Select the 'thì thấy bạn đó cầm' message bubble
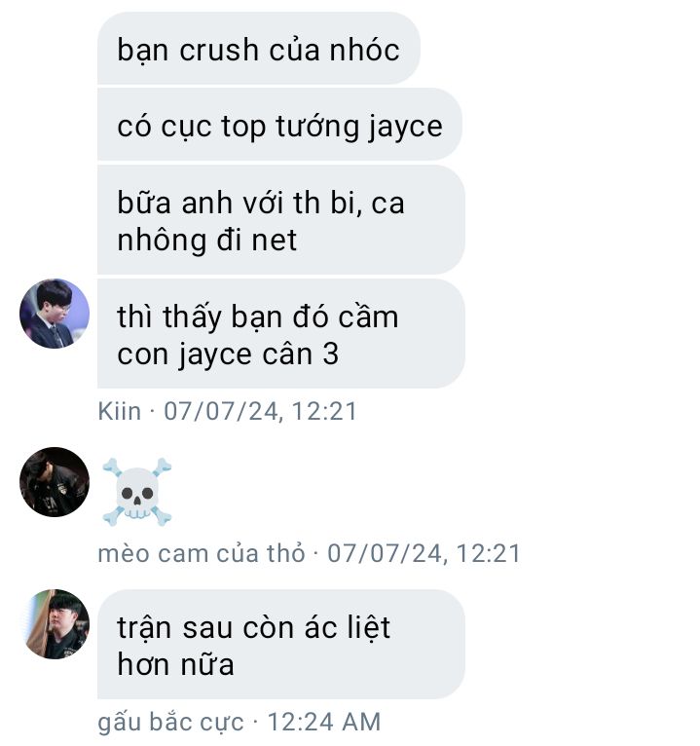Screen dimensions: 700x746 pyautogui.click(x=281, y=333)
